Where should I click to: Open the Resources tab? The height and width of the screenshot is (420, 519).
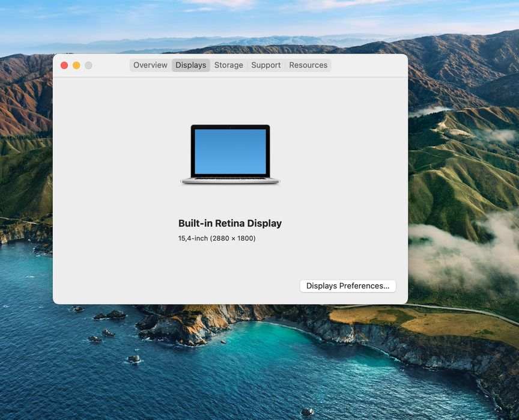pos(308,65)
